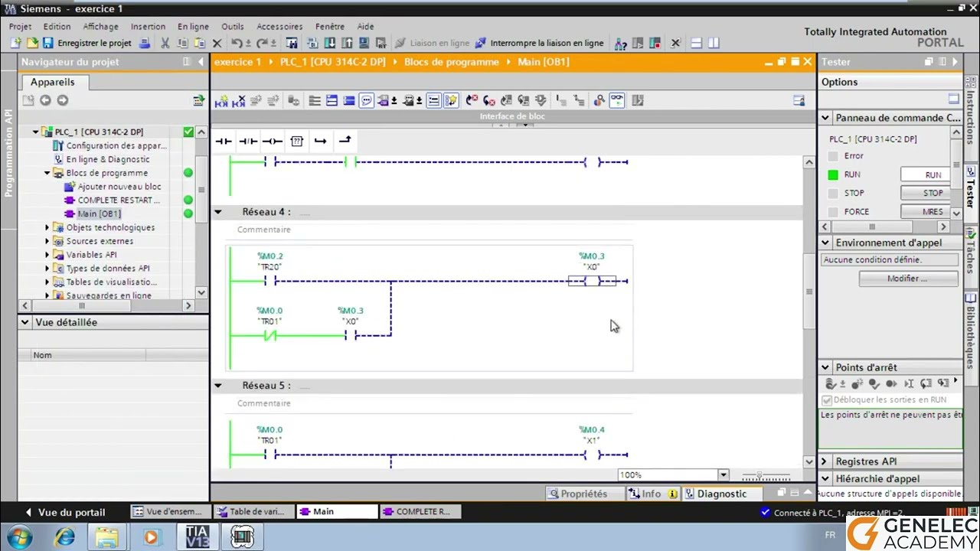Expand Variables API folder

[47, 255]
